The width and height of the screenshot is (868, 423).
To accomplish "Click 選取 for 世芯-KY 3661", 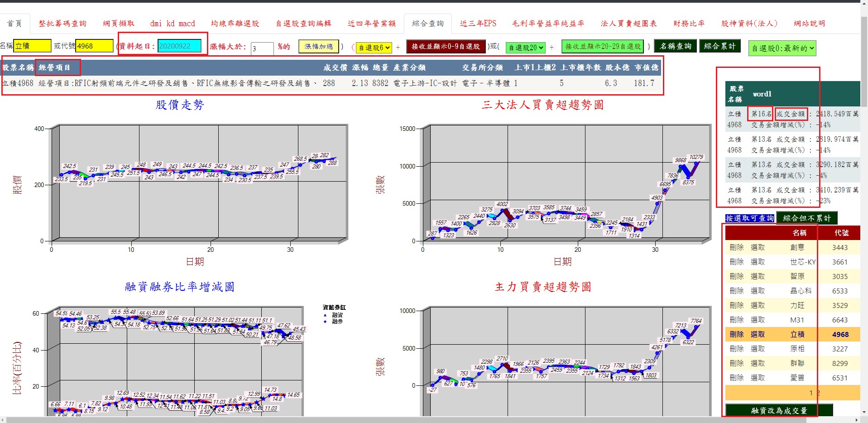I will (758, 262).
